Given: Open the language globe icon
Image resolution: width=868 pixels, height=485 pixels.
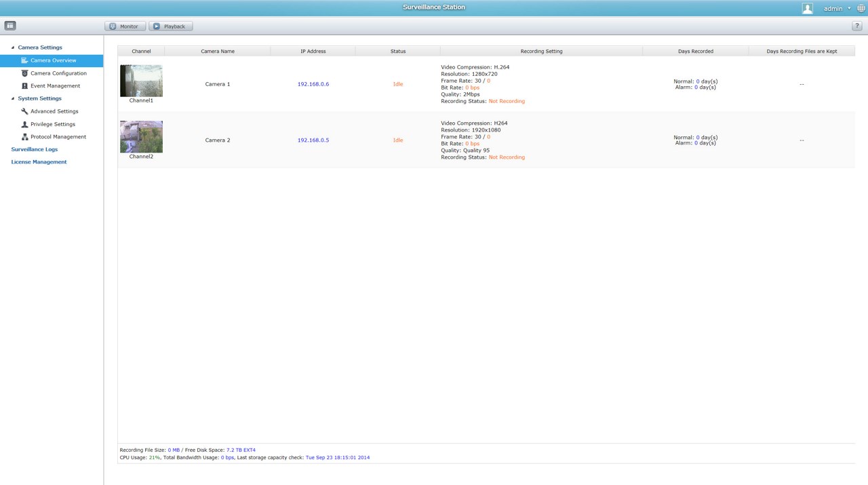Looking at the screenshot, I should (861, 8).
